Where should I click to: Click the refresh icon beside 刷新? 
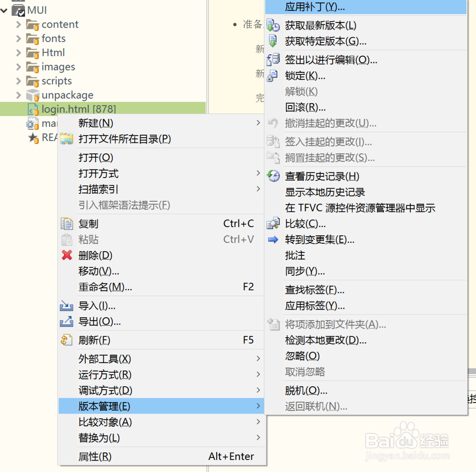point(67,340)
